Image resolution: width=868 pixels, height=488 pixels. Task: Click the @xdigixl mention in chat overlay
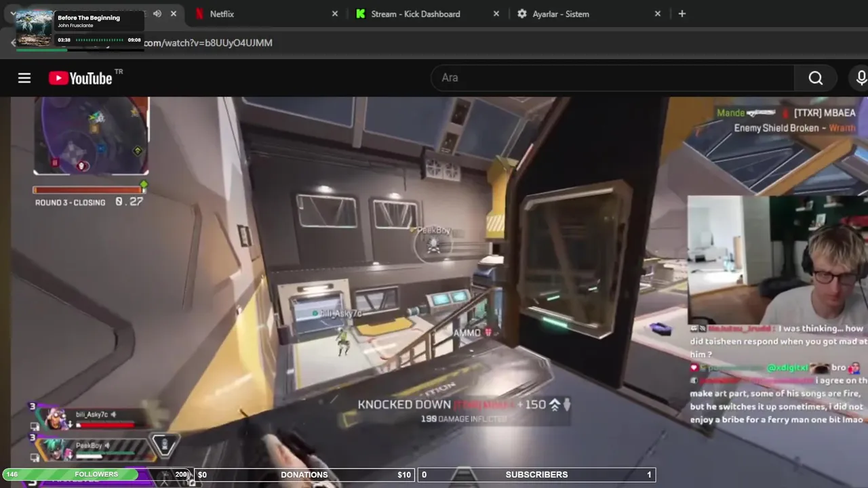[787, 368]
